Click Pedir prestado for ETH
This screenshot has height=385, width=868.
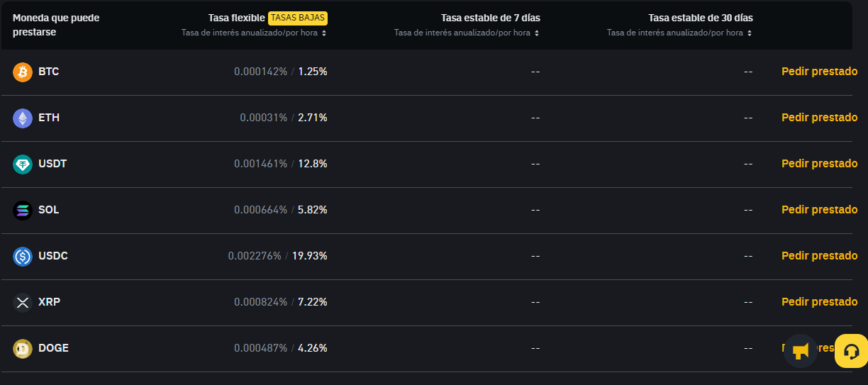coord(819,118)
